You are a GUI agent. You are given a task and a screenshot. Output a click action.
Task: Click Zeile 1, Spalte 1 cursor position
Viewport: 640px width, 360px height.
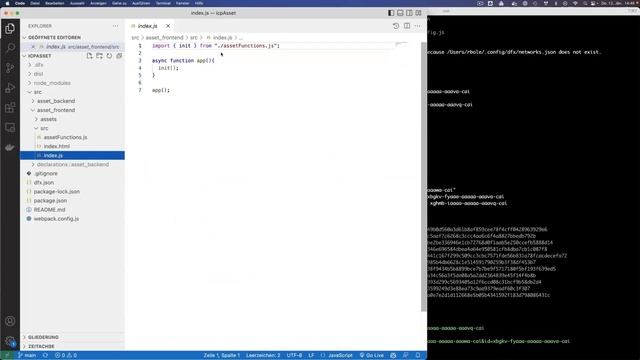[x=222, y=356]
